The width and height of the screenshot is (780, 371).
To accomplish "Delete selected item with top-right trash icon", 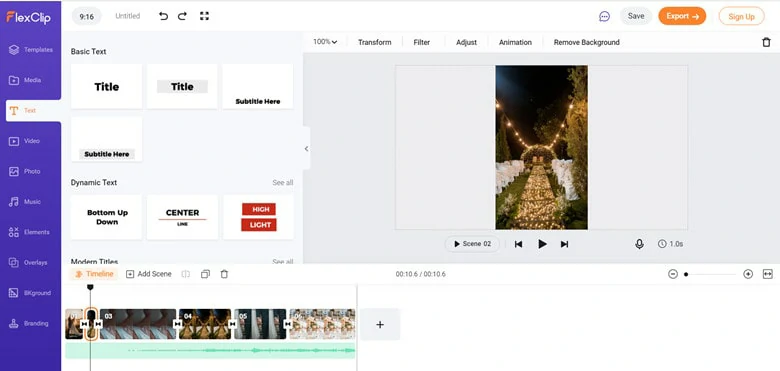I will pos(766,42).
